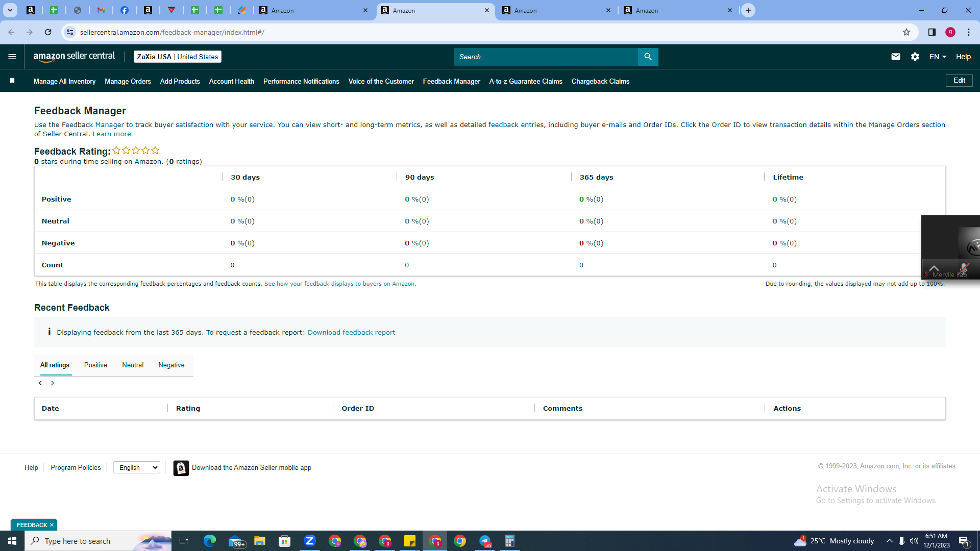This screenshot has width=980, height=551.
Task: Open Zoom from the taskbar
Action: coord(310,541)
